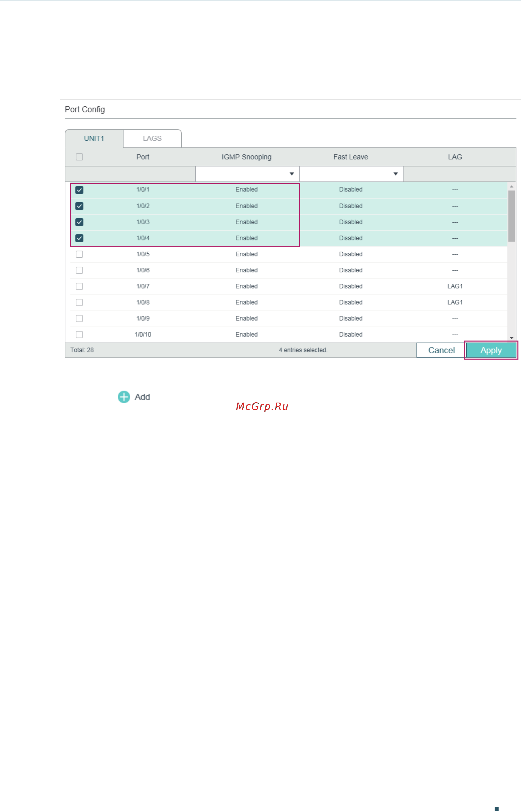Check the checkbox for port 1/0/8

79,303
